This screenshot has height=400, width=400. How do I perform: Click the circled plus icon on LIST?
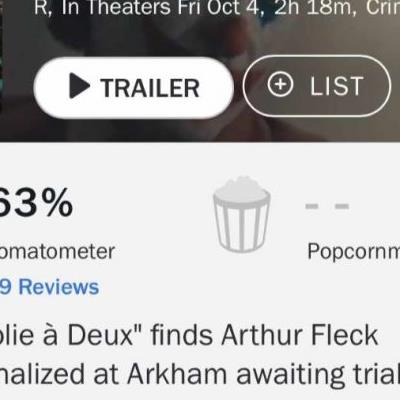(x=280, y=84)
